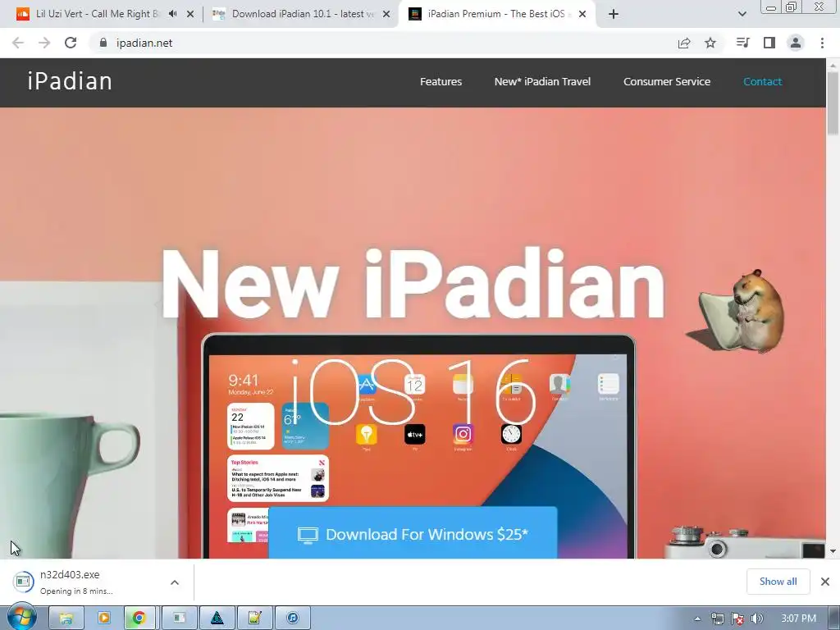840x630 pixels.
Task: Open the blue music disc taskbar app
Action: [x=293, y=619]
